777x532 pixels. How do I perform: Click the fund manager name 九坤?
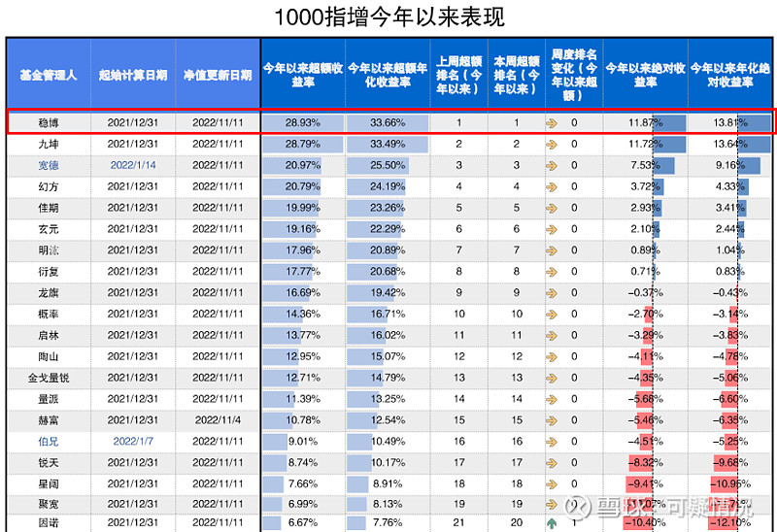(49, 144)
